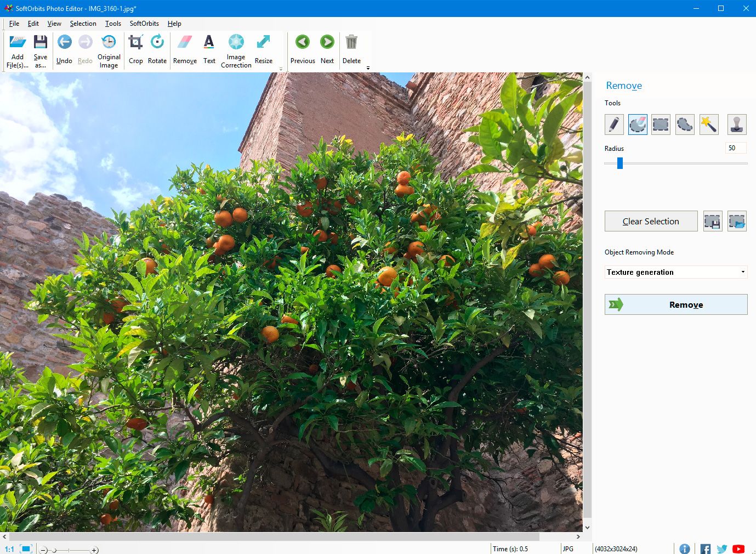Click the info icon in status bar

684,549
